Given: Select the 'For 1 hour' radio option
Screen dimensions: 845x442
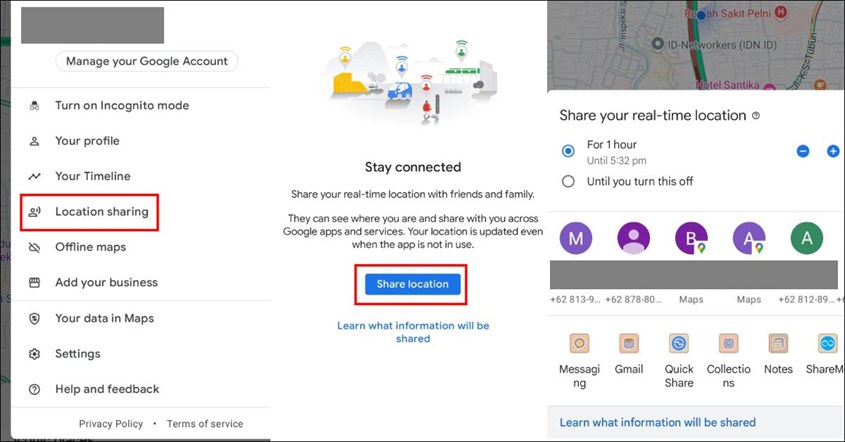Looking at the screenshot, I should click(569, 151).
